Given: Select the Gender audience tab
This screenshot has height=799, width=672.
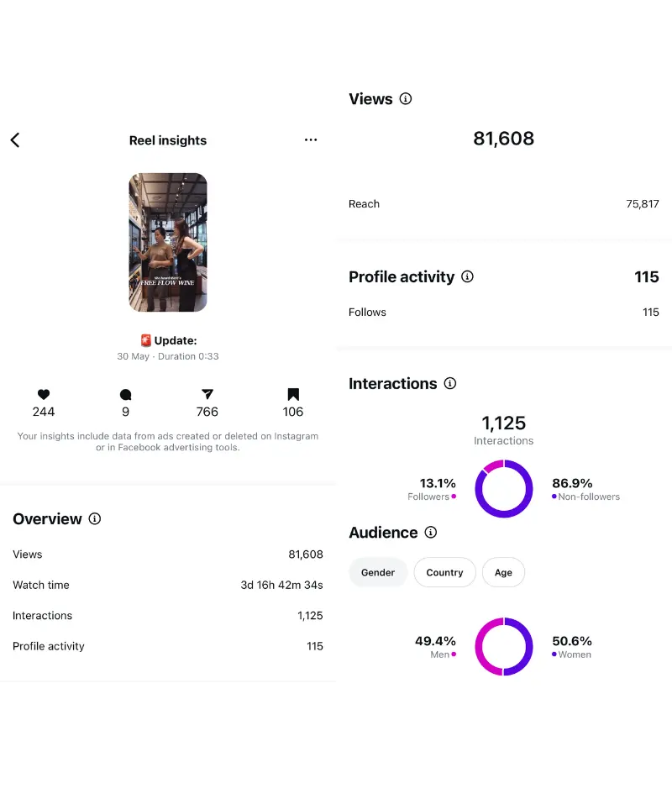Looking at the screenshot, I should pos(378,572).
